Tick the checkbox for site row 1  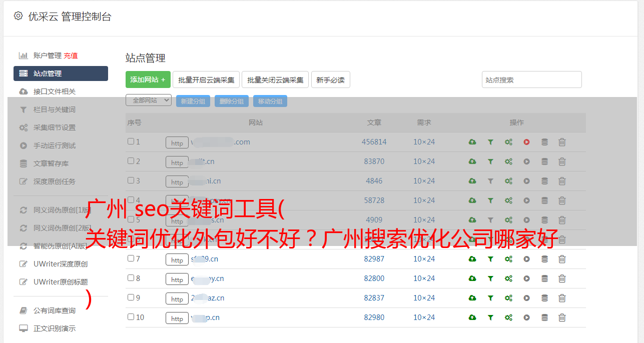131,141
